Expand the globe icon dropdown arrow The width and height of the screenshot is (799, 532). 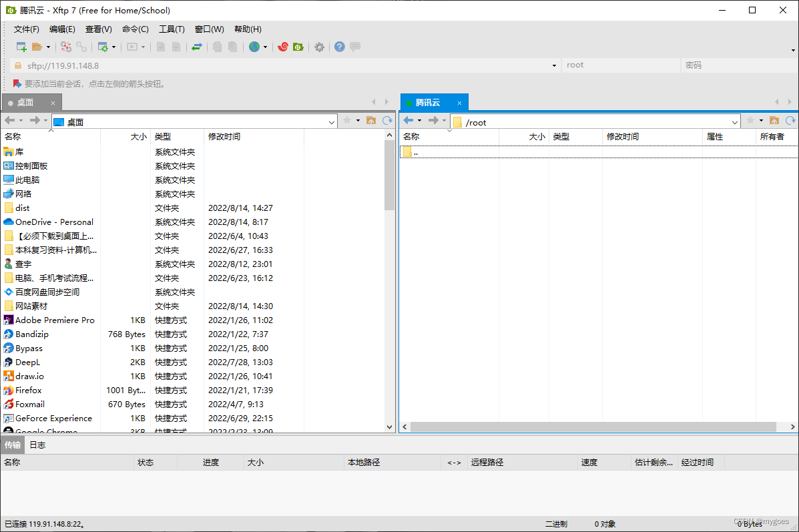[x=265, y=47]
